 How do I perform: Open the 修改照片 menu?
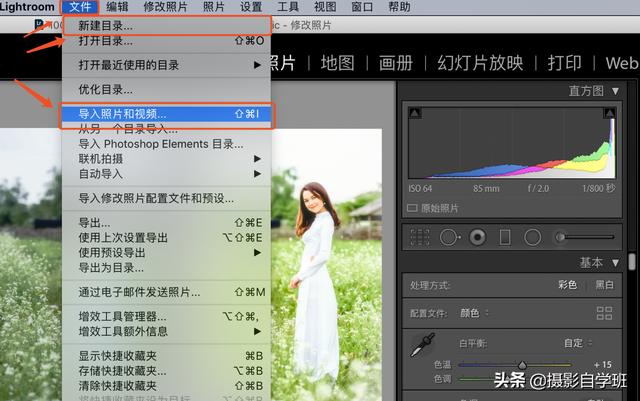pos(165,7)
